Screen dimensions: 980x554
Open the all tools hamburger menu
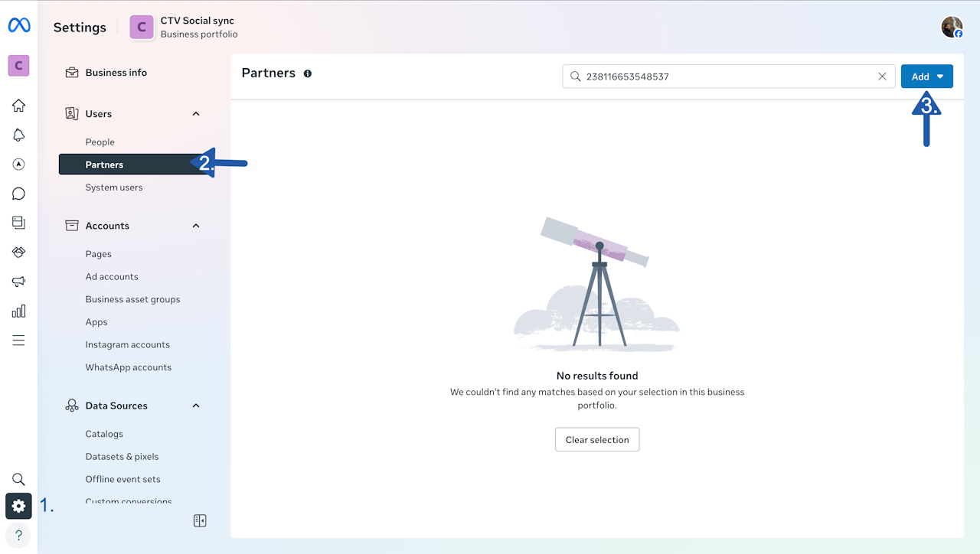click(x=18, y=341)
